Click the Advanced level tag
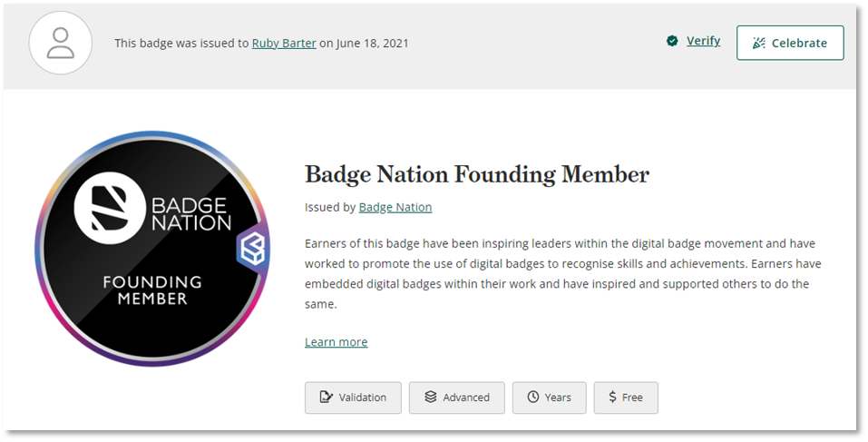Screen dimensions: 868x442 [457, 398]
